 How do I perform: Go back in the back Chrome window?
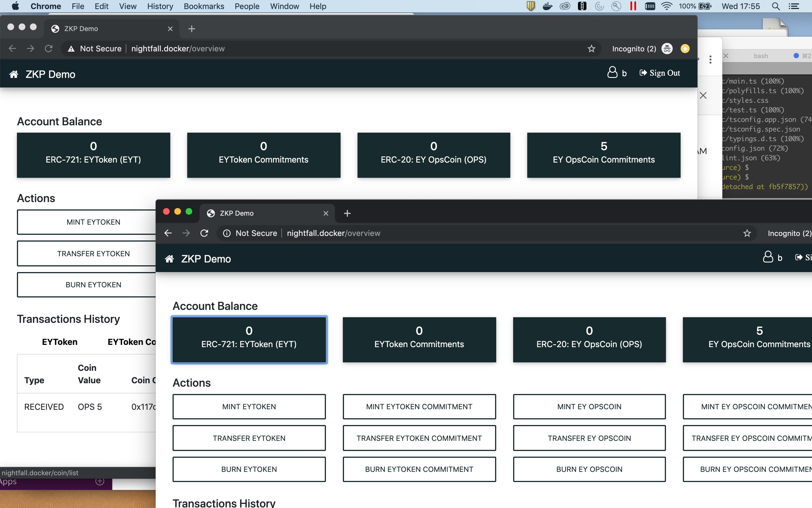click(x=12, y=49)
